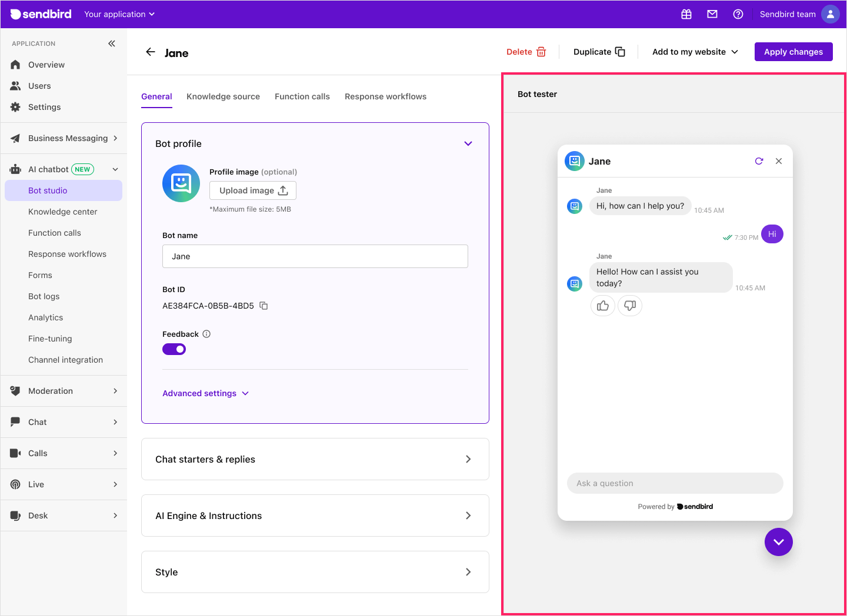Click the Bot ID value AE384FCA-0B5B-4BD5
The width and height of the screenshot is (847, 616).
coord(208,306)
